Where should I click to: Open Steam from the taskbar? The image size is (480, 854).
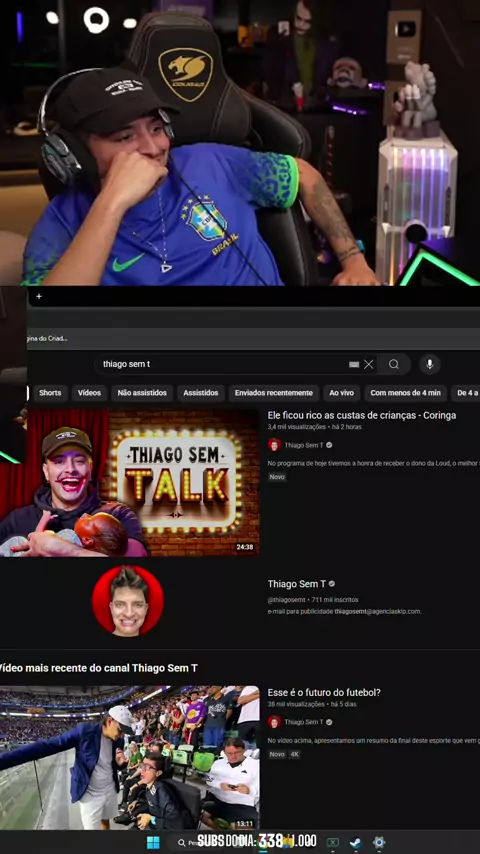coord(355,843)
